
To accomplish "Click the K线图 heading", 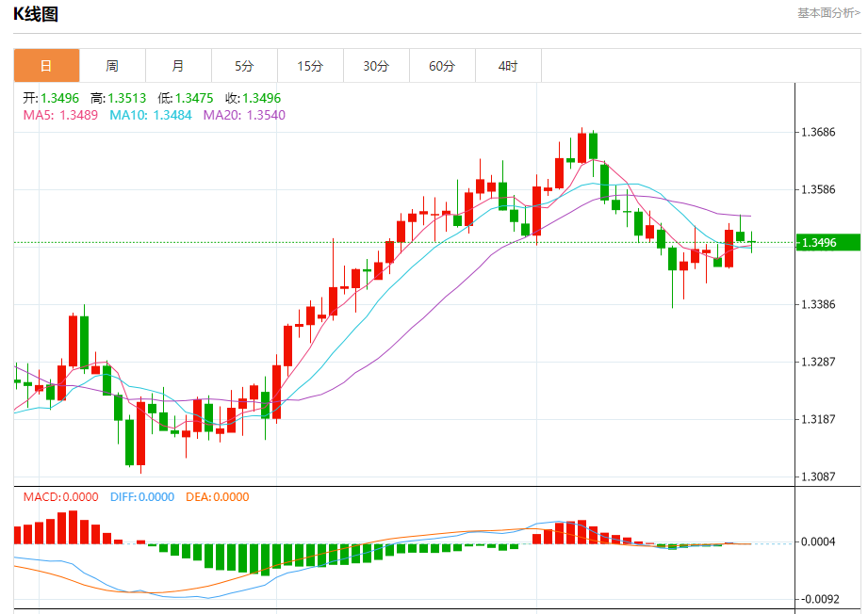I will tap(36, 14).
